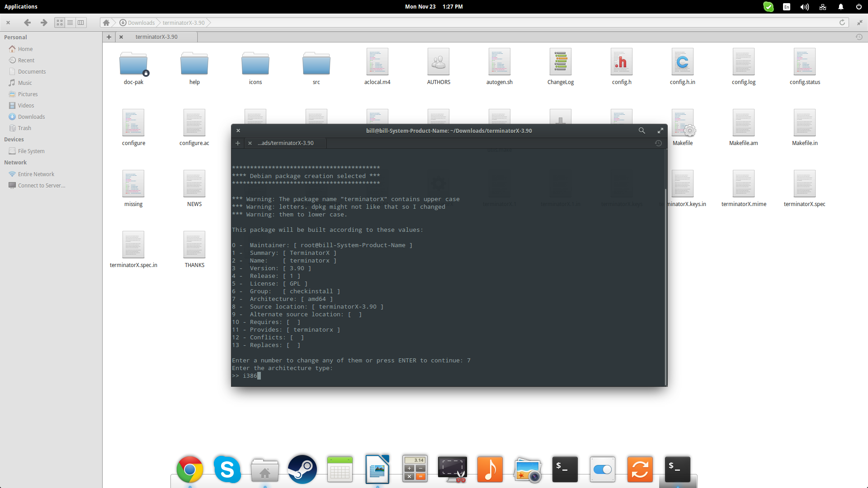Launch Steam from the dock

[302, 469]
